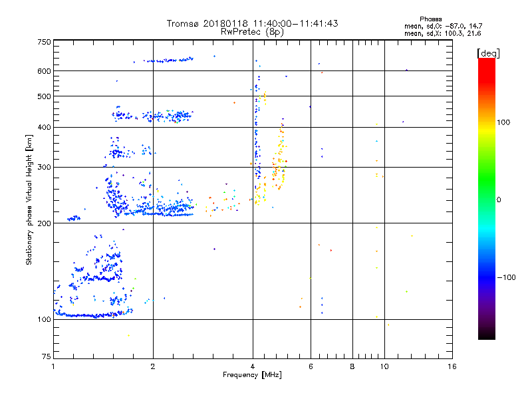Screen dimensions: 532x399
Task: Click the x-axis tick label '1'
Action: coord(53,366)
